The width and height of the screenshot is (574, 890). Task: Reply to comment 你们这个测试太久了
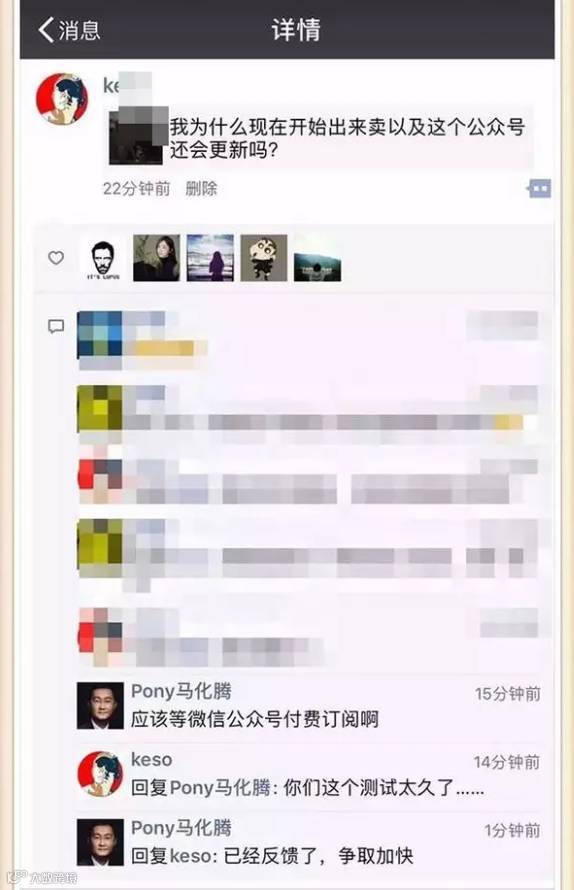[307, 788]
